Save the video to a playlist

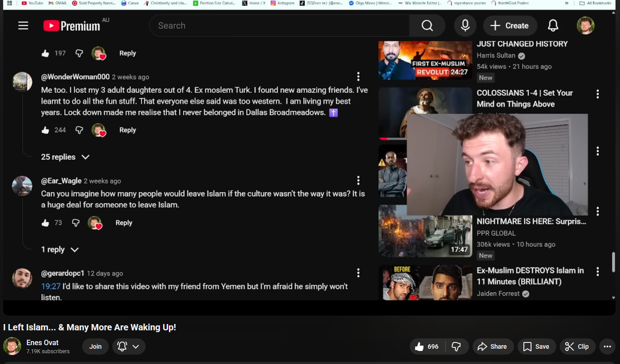(536, 346)
